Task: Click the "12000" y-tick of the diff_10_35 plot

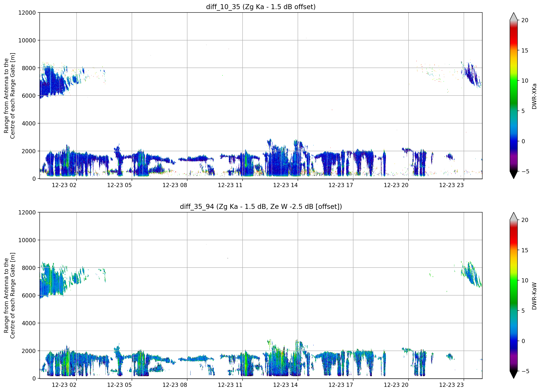Action: click(27, 13)
